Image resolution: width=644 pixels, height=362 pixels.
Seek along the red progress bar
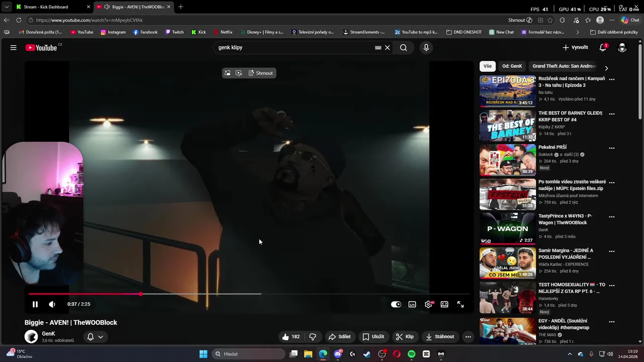pos(249,294)
